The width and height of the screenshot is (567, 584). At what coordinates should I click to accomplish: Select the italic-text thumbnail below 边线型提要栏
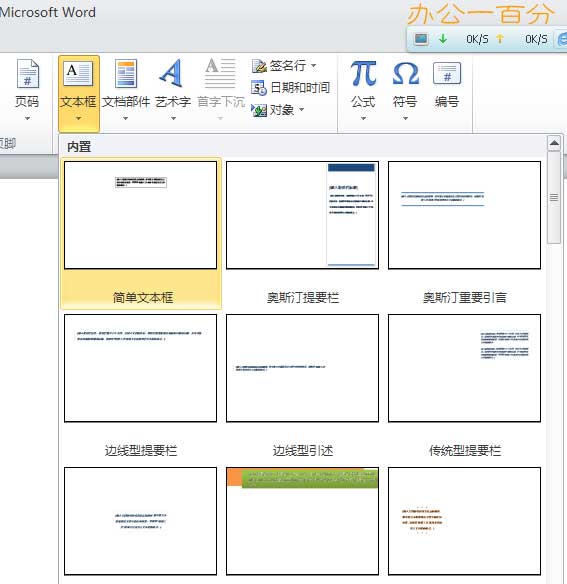(x=140, y=521)
